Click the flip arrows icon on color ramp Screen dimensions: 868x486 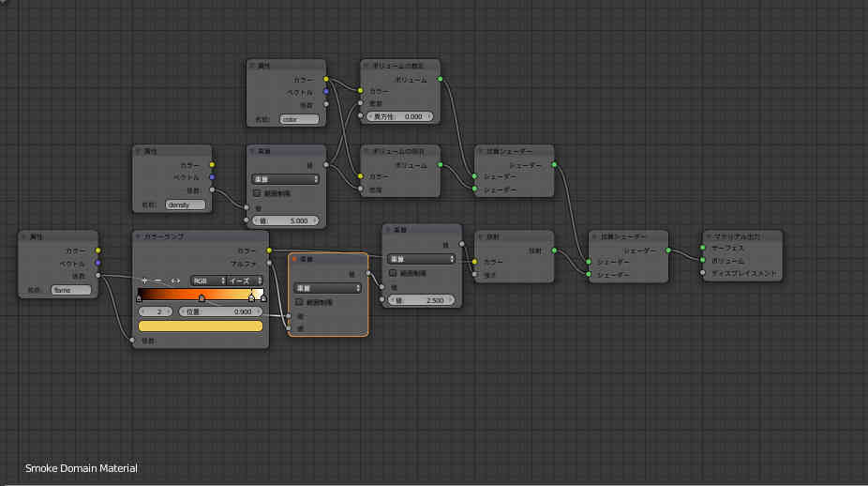(x=175, y=281)
